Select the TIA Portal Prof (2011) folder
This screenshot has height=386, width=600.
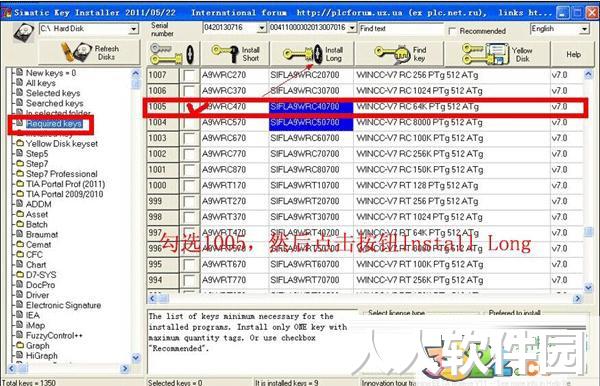[x=65, y=184]
